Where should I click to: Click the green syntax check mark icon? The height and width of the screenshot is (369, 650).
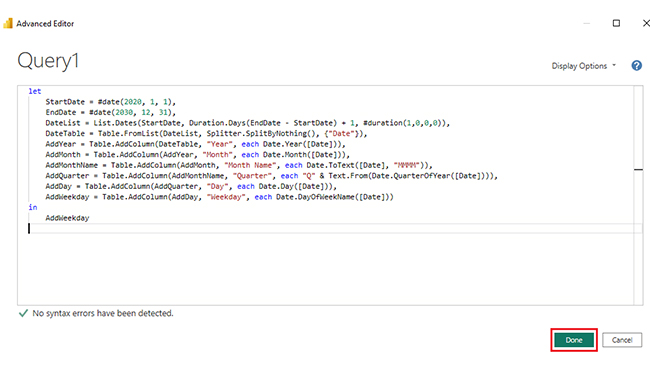(23, 313)
